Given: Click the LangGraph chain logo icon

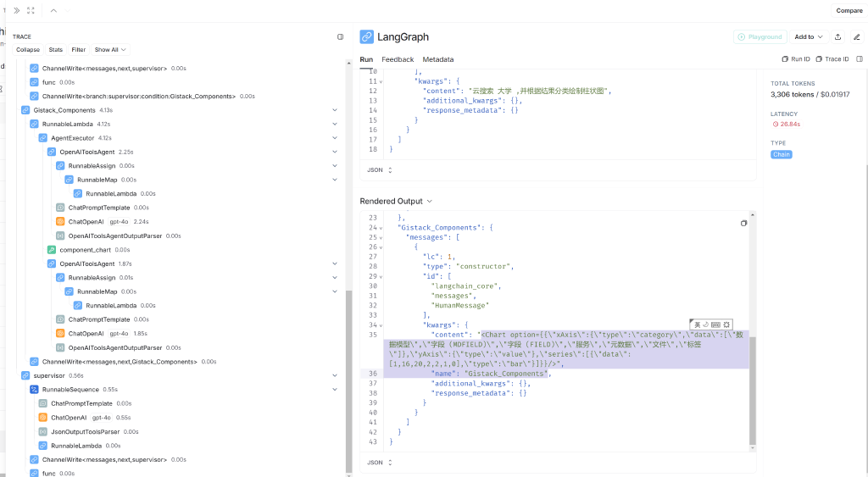Looking at the screenshot, I should pyautogui.click(x=367, y=37).
